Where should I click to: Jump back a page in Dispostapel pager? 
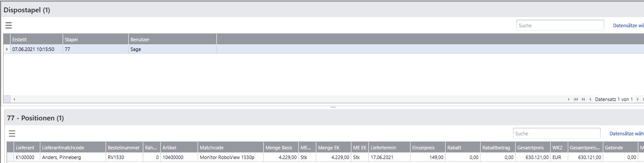coord(583,100)
